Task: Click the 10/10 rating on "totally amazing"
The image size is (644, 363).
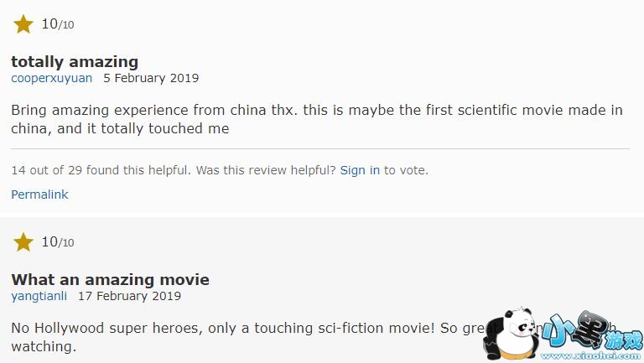Action: (57, 24)
